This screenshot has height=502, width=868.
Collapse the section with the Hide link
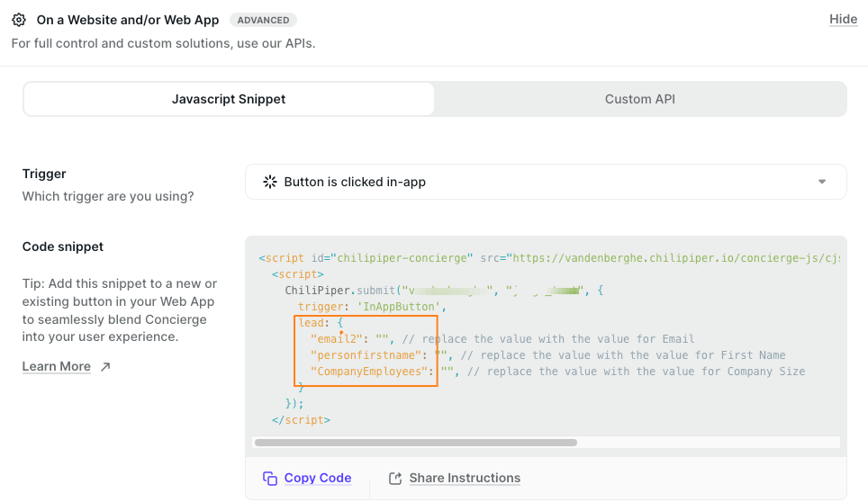point(843,20)
